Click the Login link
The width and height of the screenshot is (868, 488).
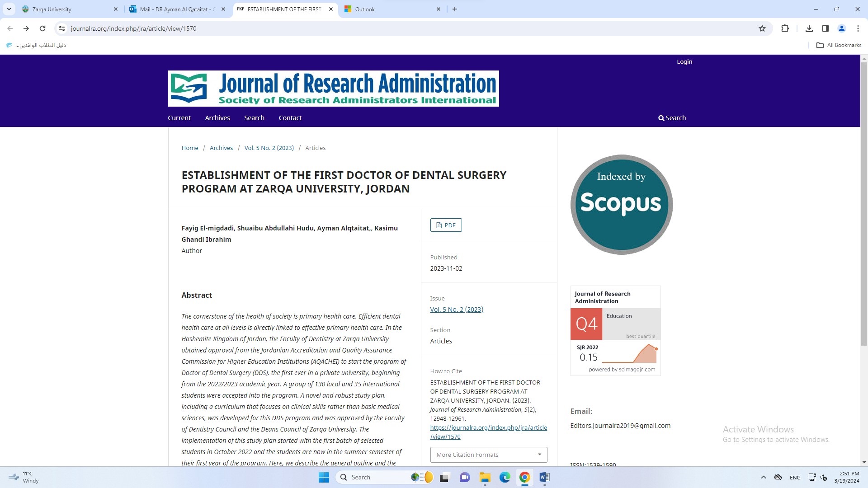(x=684, y=61)
